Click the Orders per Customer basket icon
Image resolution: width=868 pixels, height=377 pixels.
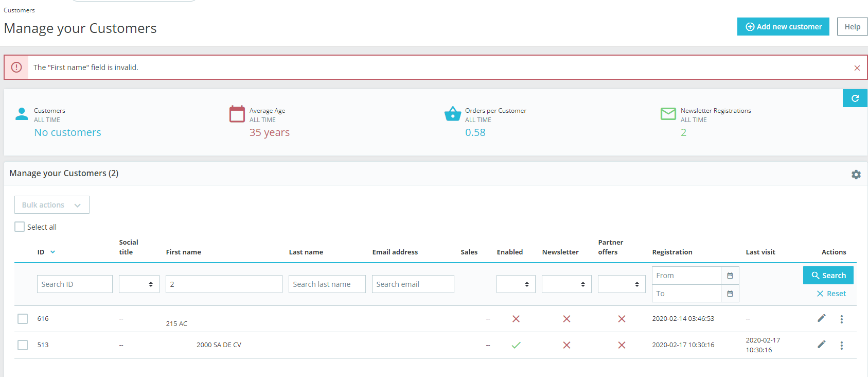(x=453, y=114)
